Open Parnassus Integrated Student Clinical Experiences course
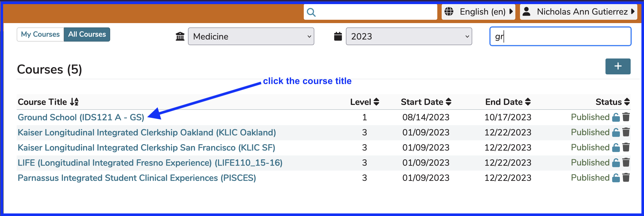This screenshot has width=644, height=216. pyautogui.click(x=137, y=178)
